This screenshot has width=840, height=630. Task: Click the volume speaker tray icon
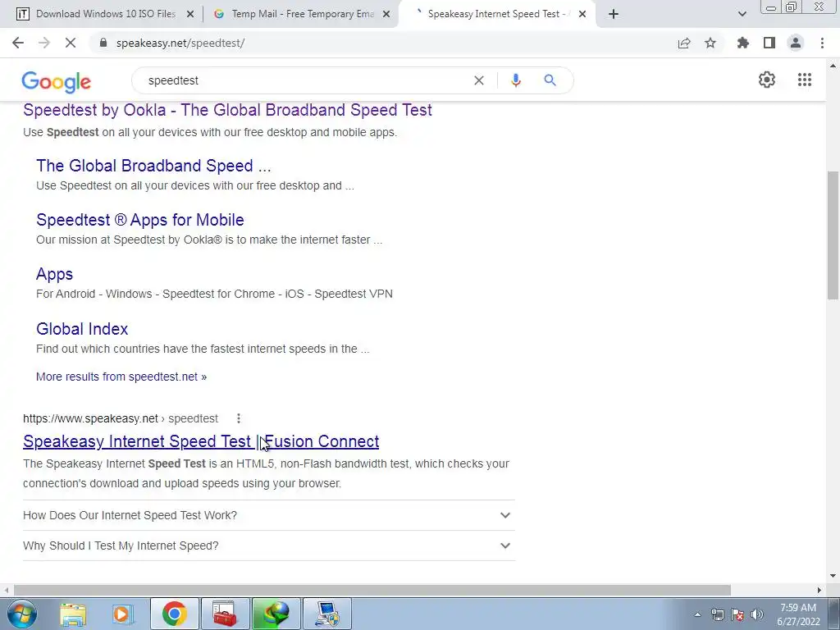tap(756, 614)
